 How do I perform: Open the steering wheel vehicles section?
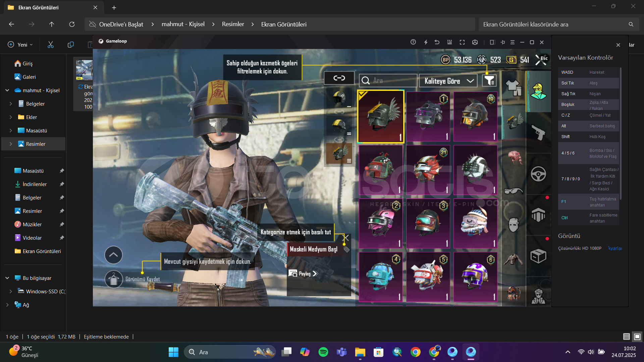coord(538,174)
